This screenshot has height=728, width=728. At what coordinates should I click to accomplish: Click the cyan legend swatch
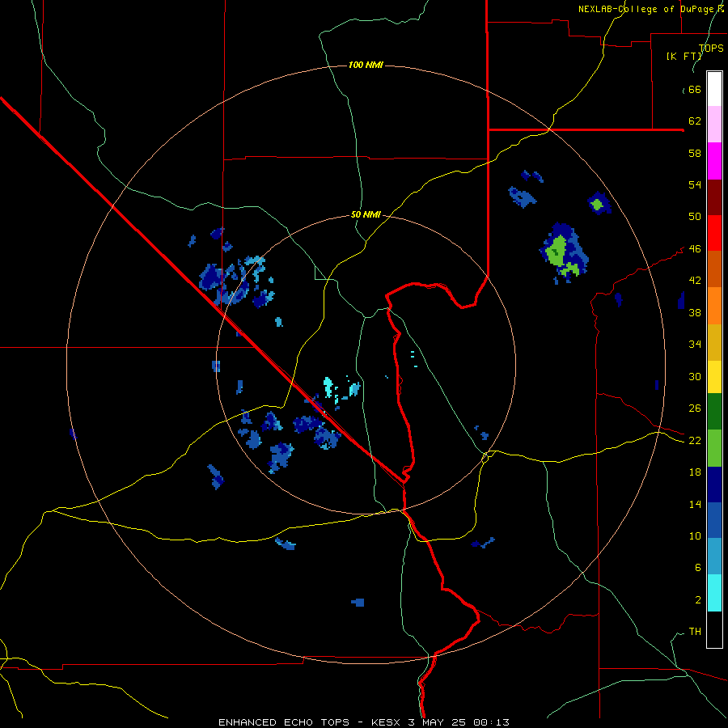coord(714,593)
